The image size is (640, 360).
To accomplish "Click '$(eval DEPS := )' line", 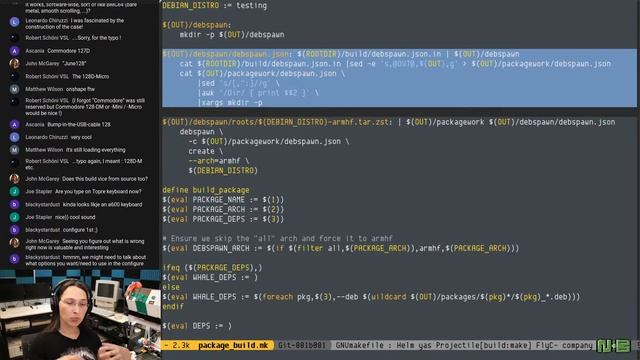I will point(197,326).
